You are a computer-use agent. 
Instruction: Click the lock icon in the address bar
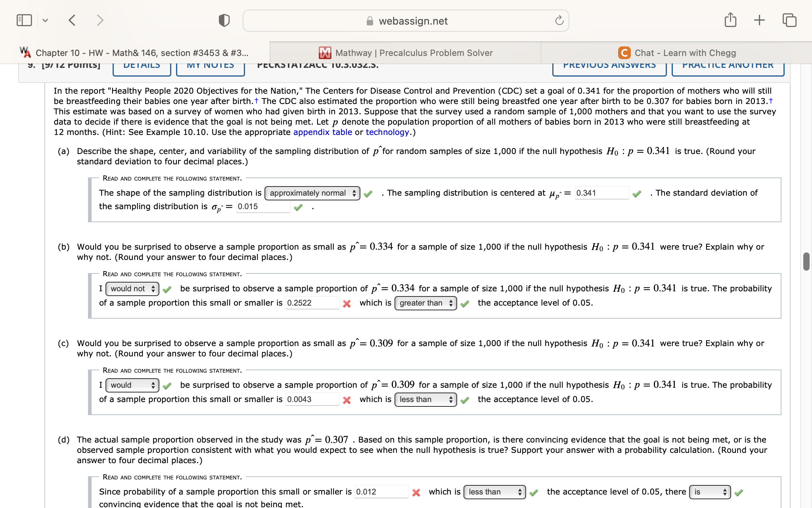click(x=369, y=21)
